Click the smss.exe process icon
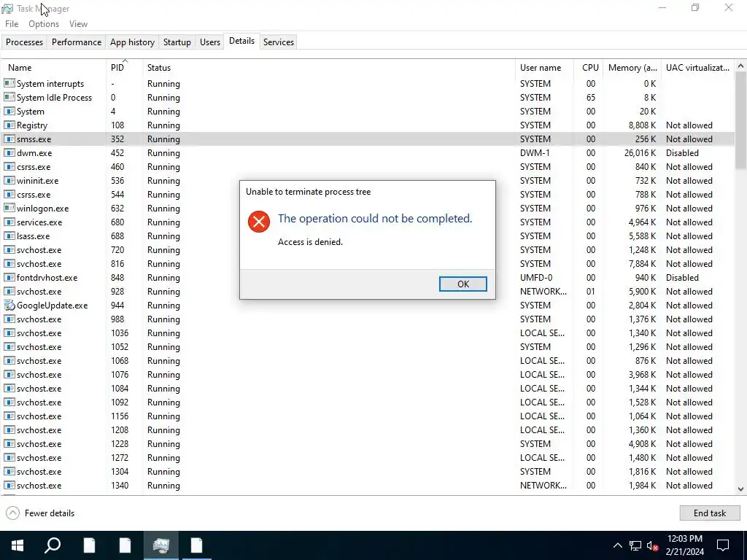This screenshot has width=747, height=560. [9, 139]
